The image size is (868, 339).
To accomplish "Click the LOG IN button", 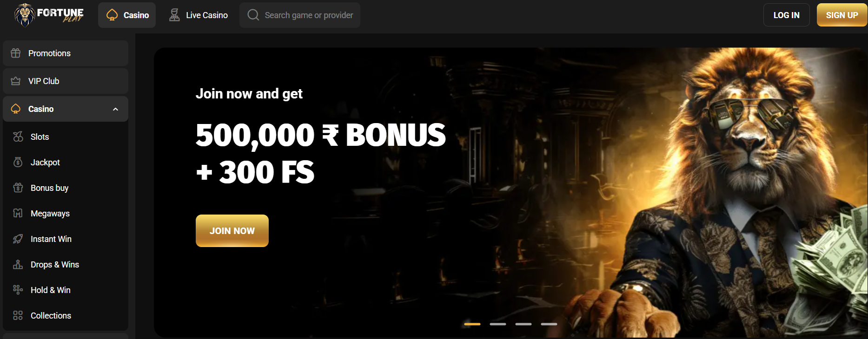I will (x=787, y=15).
